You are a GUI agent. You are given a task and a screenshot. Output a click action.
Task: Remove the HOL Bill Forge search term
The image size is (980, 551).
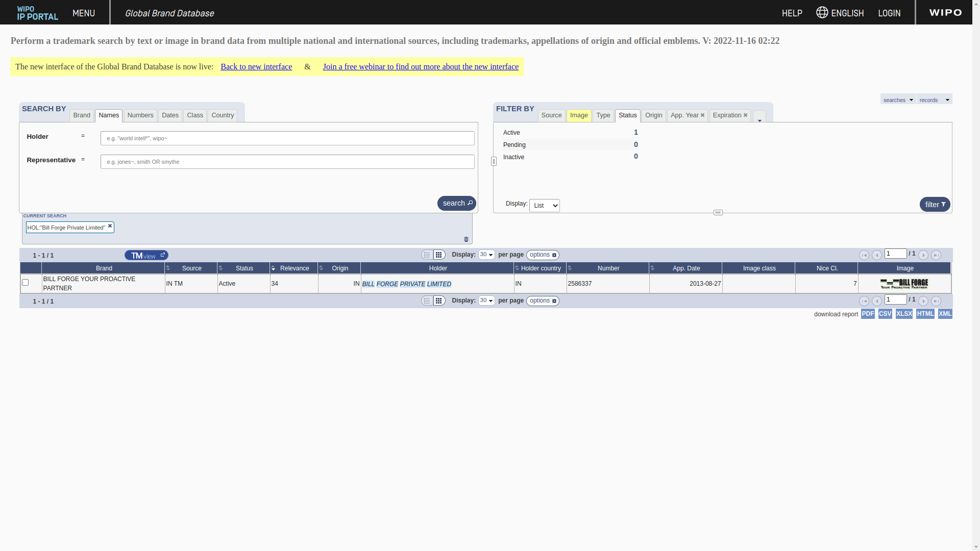pos(110,226)
